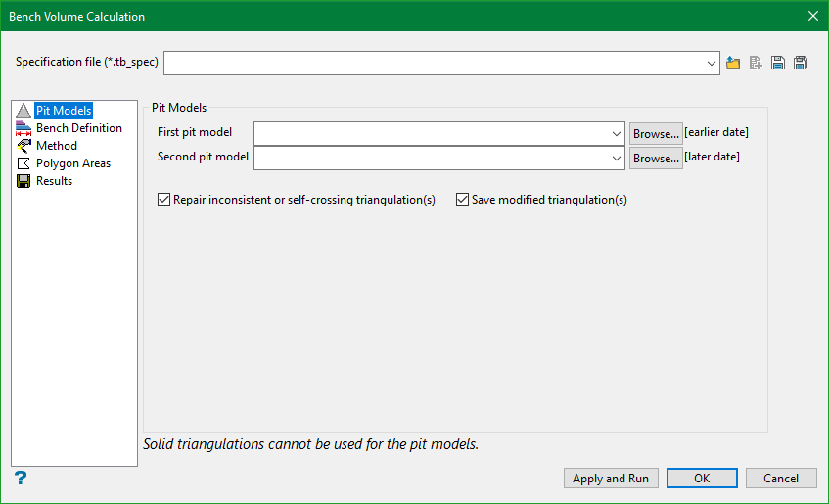Toggle Repair inconsistent or self-crossing triangulation(s)

coord(163,200)
